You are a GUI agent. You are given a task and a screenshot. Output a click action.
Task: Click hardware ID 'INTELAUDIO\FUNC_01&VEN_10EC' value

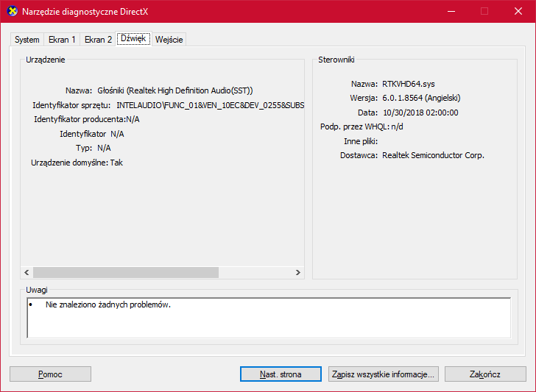(x=211, y=105)
